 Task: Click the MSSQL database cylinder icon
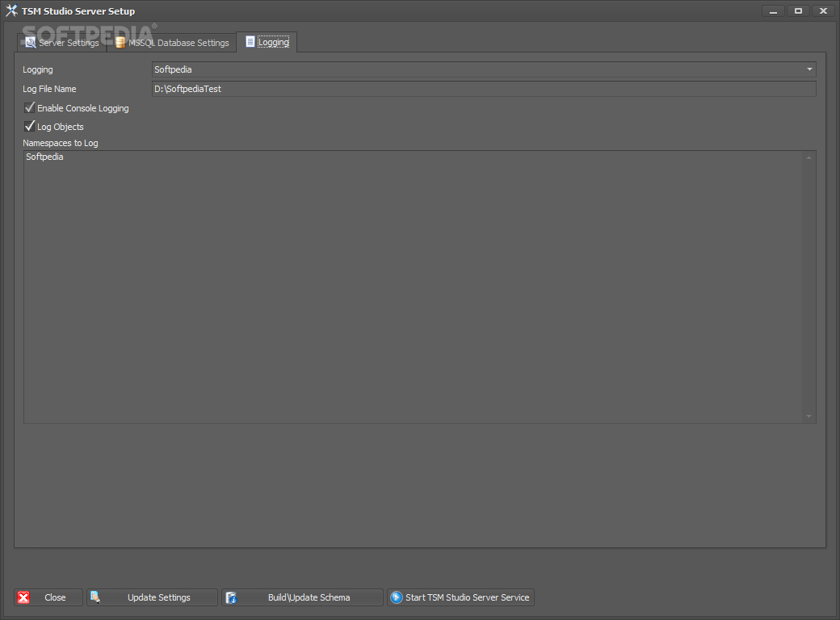[x=120, y=43]
